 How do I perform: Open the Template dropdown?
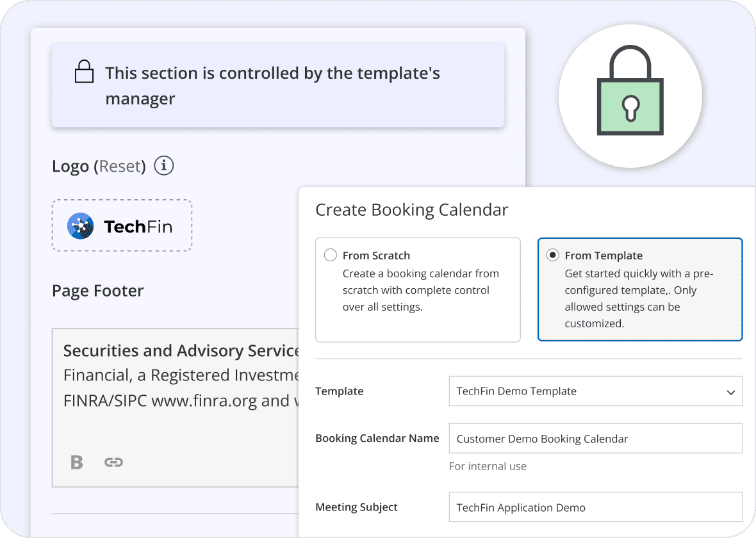coord(595,391)
